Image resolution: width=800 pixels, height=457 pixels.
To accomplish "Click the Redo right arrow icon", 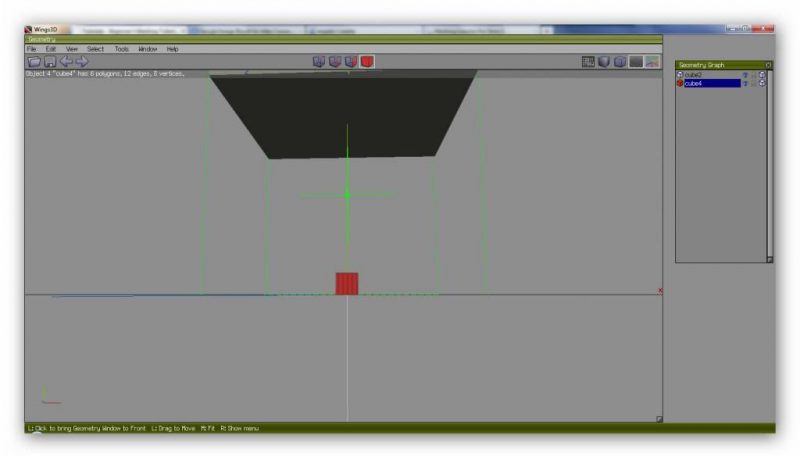I will pyautogui.click(x=81, y=62).
